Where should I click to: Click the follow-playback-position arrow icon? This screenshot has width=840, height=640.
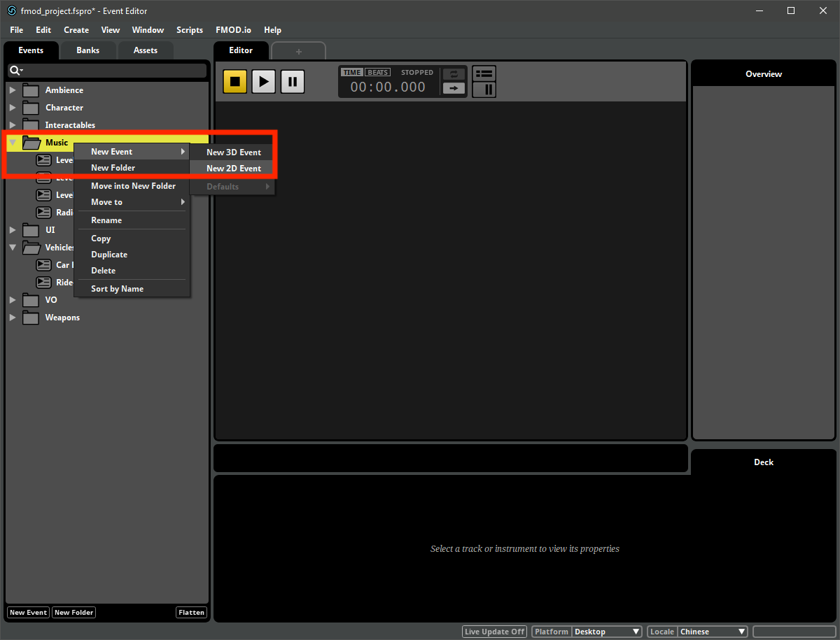pyautogui.click(x=454, y=89)
